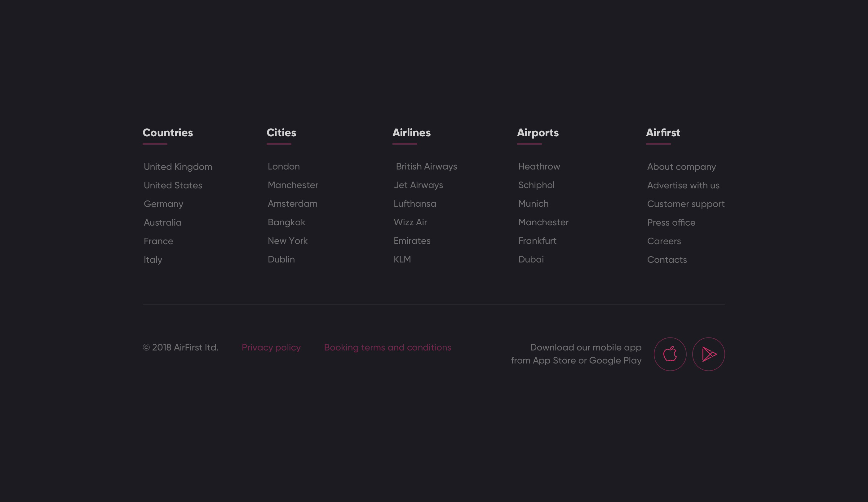Viewport: 868px width, 502px height.
Task: Click the Dubai airport link
Action: pos(531,259)
